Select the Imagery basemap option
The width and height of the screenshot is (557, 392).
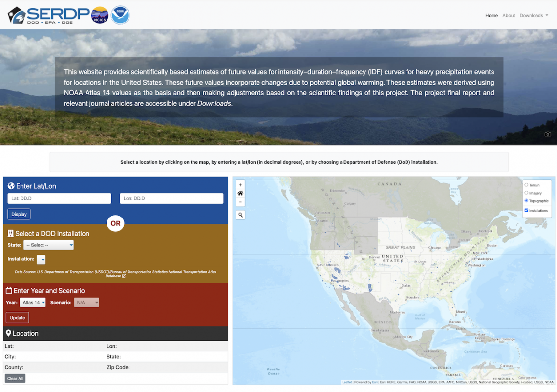[x=526, y=193]
